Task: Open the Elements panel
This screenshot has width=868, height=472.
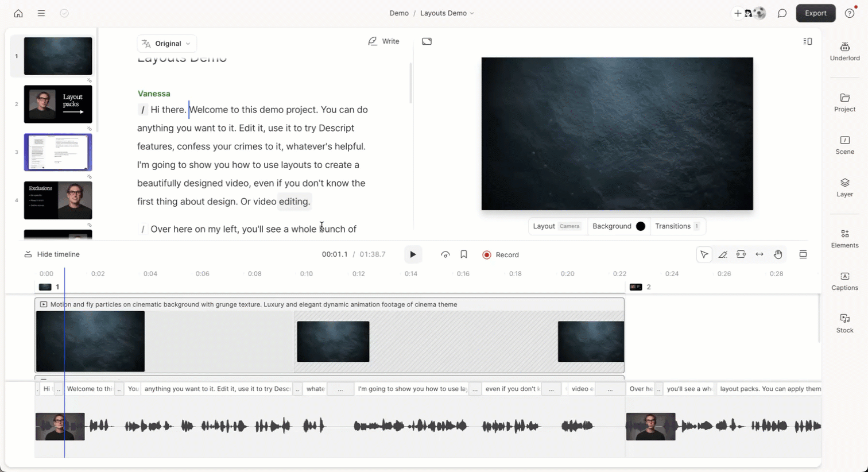Action: tap(844, 238)
